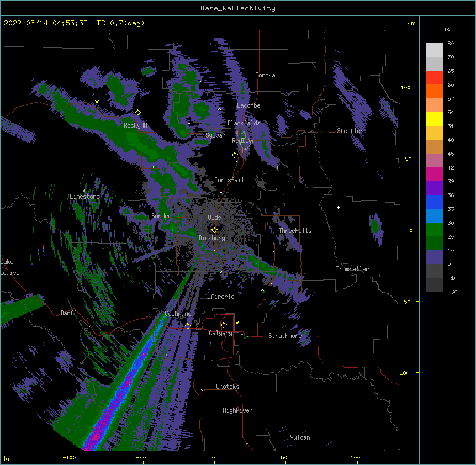476x465 pixels.
Task: Click the Ponoka city label
Action: [265, 75]
